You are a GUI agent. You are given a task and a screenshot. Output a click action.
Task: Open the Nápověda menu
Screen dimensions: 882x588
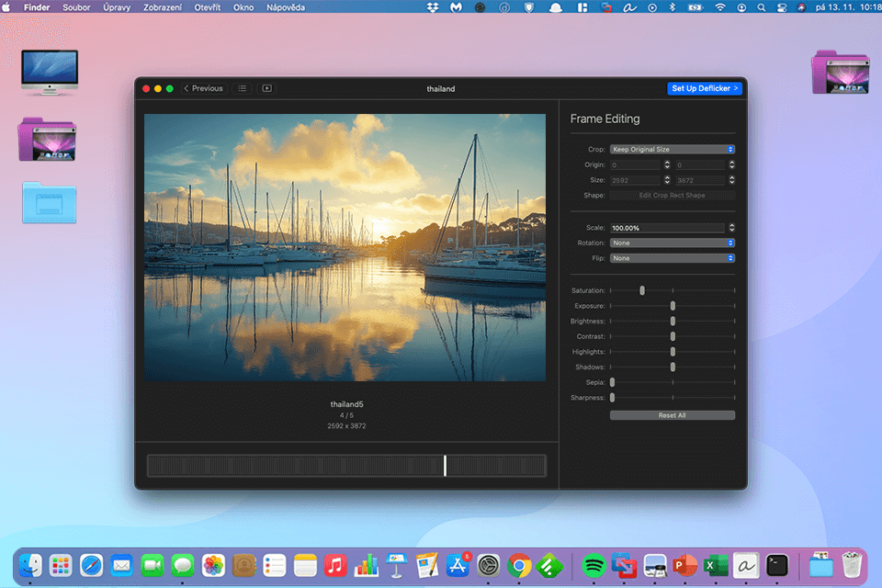point(286,7)
